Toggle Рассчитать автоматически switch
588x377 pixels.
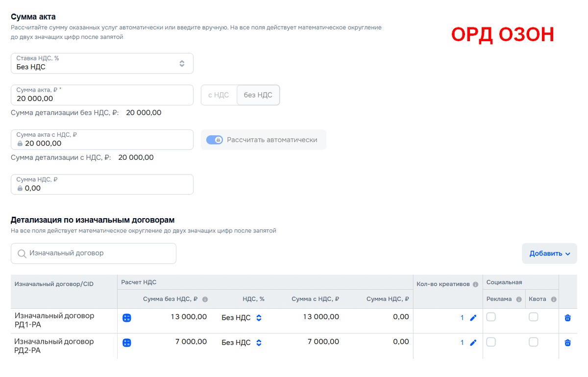point(215,140)
